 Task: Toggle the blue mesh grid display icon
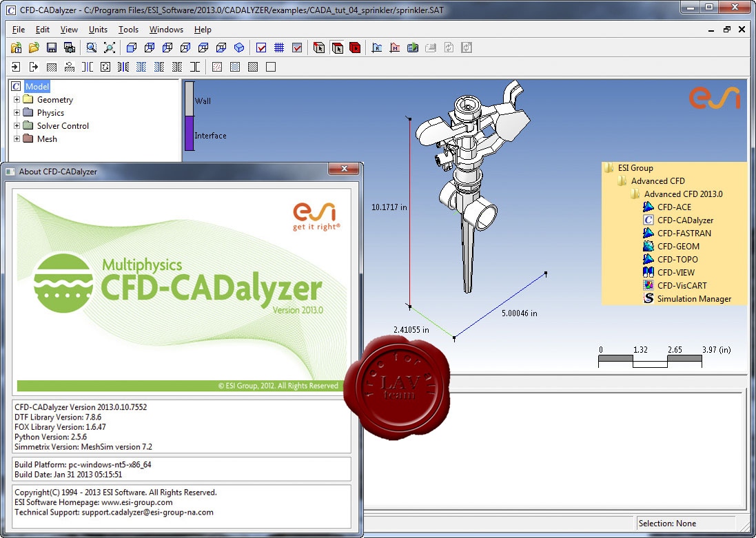[x=279, y=48]
